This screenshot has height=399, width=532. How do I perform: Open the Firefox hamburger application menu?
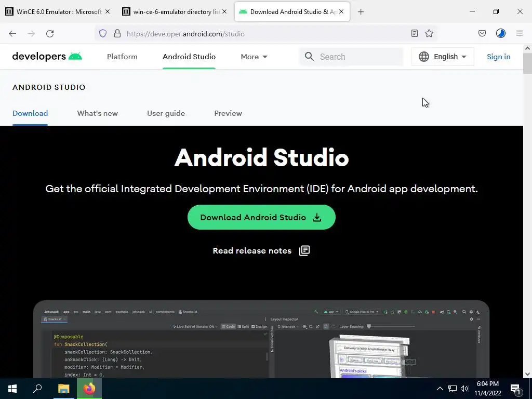(520, 33)
